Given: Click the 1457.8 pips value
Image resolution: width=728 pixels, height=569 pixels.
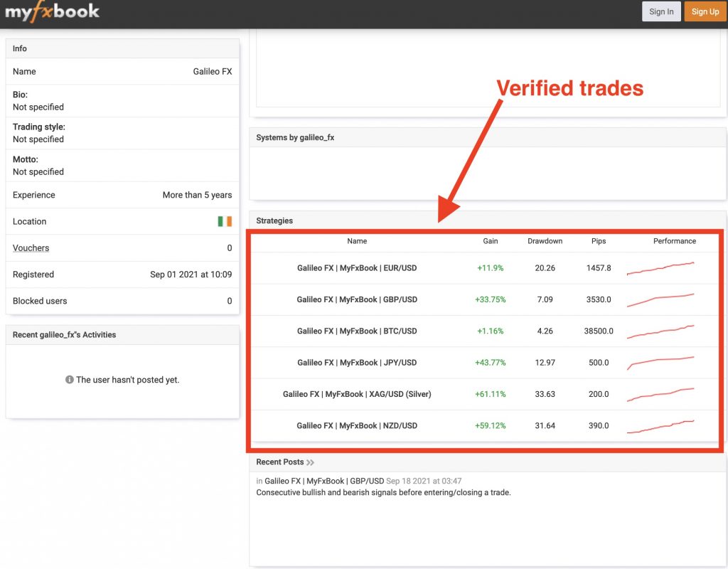Looking at the screenshot, I should pos(599,268).
